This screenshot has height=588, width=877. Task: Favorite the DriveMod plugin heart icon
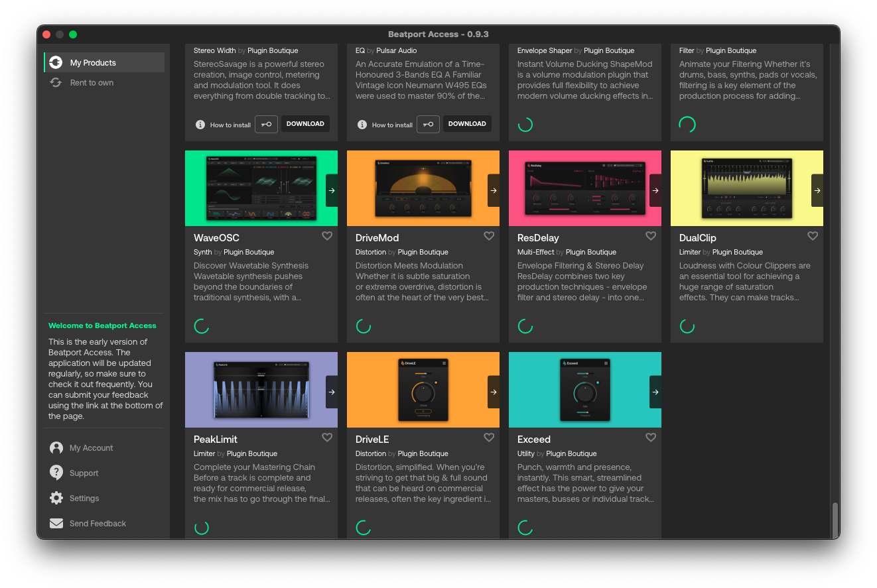tap(489, 236)
